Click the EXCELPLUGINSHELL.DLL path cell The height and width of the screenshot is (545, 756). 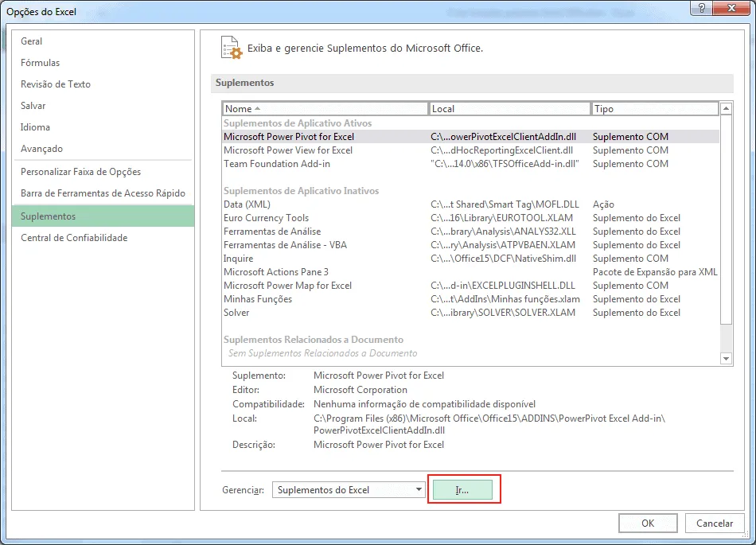tap(503, 286)
